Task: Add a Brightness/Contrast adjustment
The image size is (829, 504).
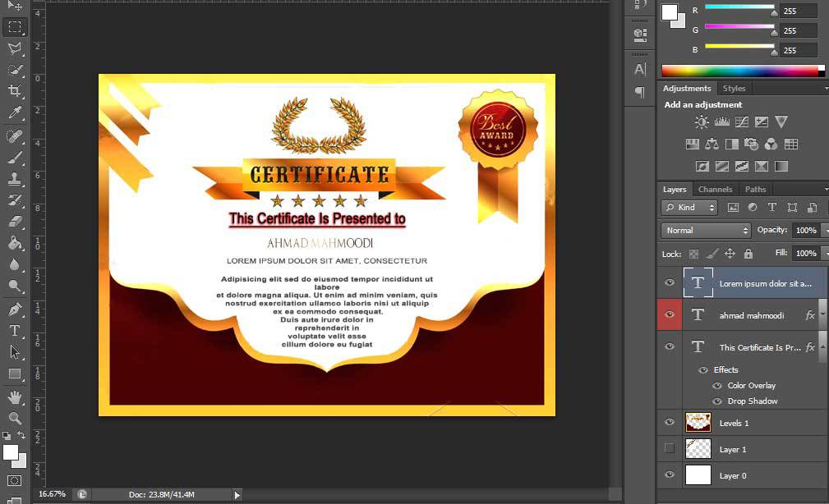Action: (702, 122)
